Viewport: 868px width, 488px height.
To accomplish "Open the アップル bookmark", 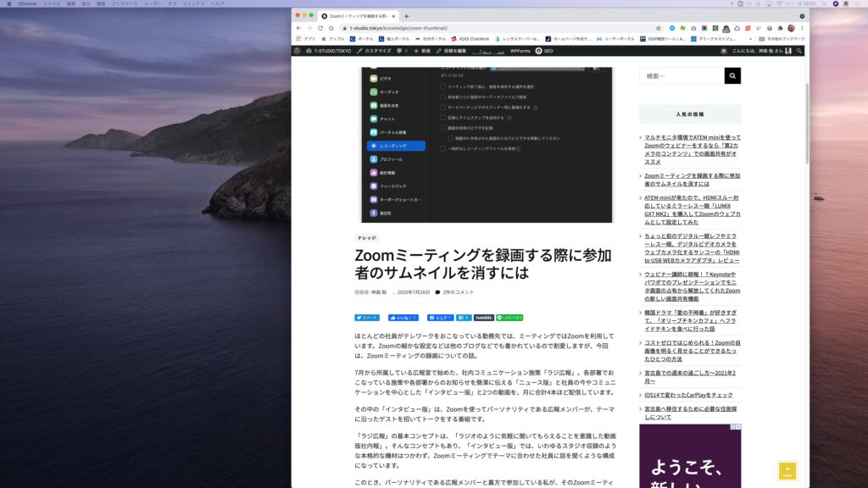I will tap(332, 39).
